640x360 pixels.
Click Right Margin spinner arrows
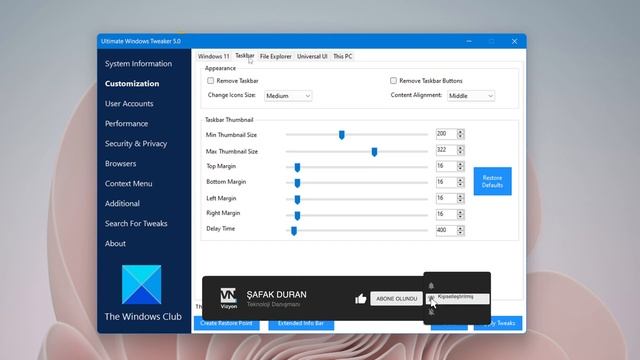point(460,214)
